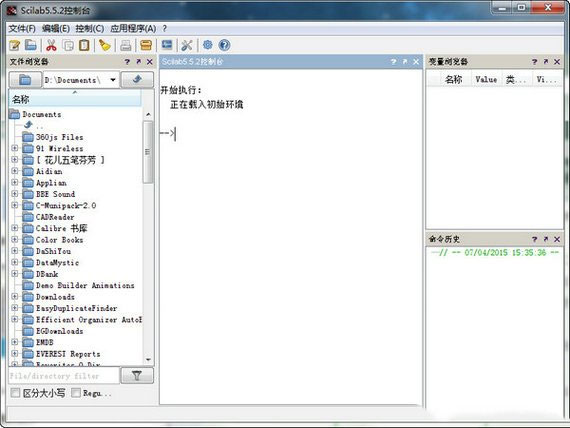The height and width of the screenshot is (428, 570).
Task: Open the module manager ATOMS icon
Action: (146, 45)
